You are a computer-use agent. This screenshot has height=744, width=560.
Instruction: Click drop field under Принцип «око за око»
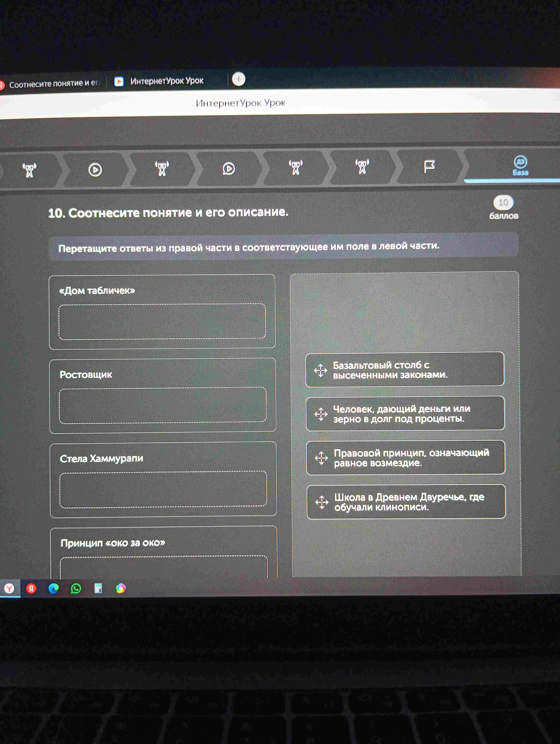point(164,567)
